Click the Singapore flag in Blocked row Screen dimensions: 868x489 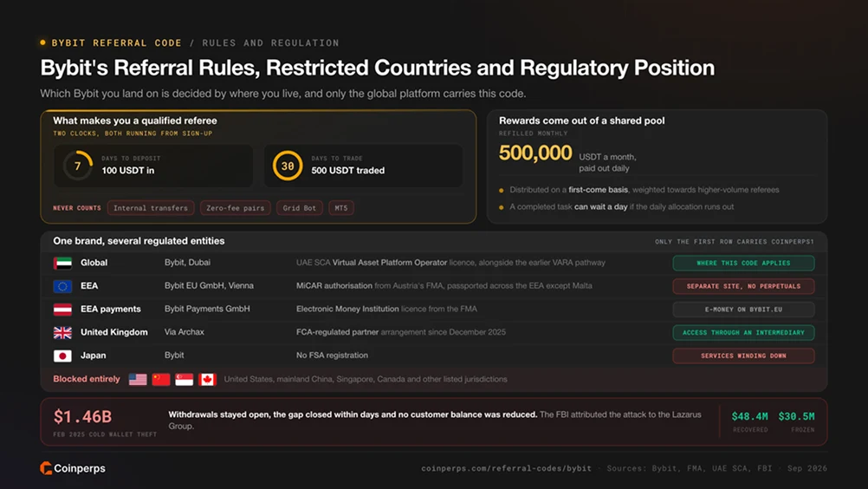pos(185,380)
